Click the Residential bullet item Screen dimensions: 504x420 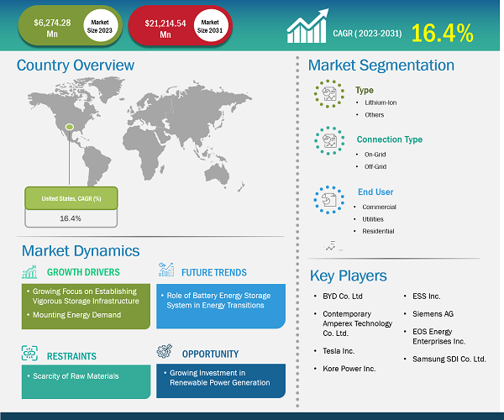(378, 231)
